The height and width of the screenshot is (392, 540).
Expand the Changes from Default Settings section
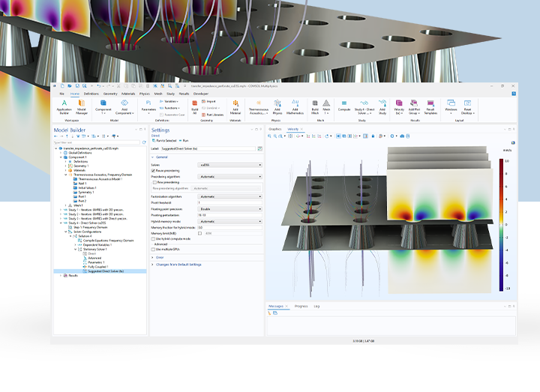[177, 265]
